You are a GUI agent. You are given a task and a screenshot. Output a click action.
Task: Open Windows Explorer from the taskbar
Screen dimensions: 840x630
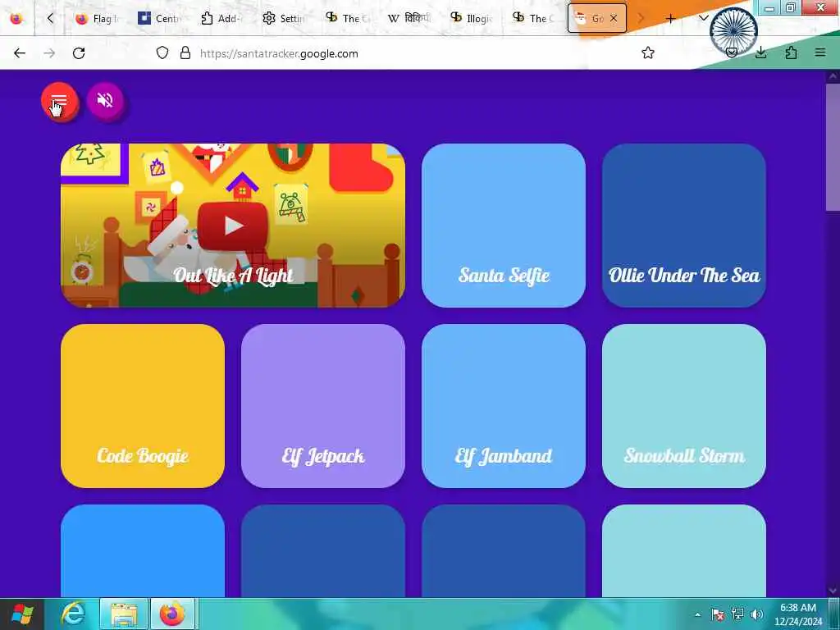(124, 614)
